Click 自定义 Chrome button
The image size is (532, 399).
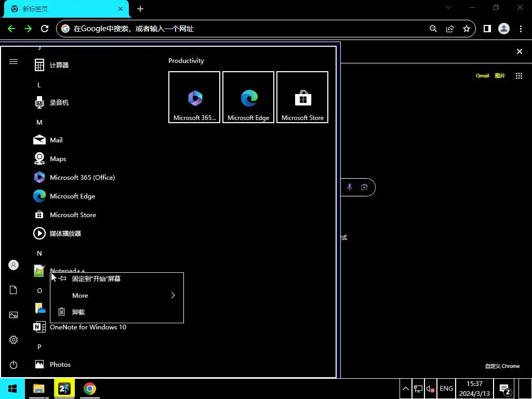[502, 366]
